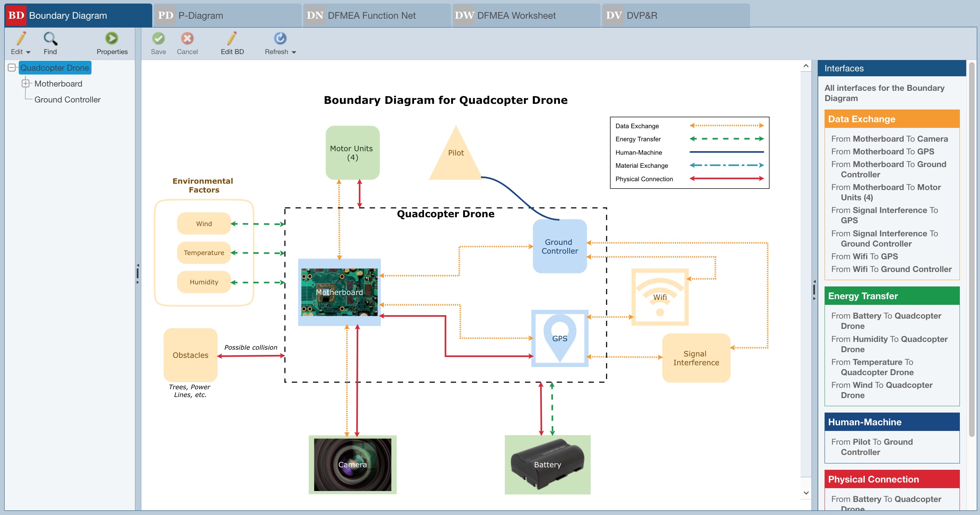Image resolution: width=980 pixels, height=515 pixels.
Task: Select the Edit pencil icon
Action: [22, 38]
